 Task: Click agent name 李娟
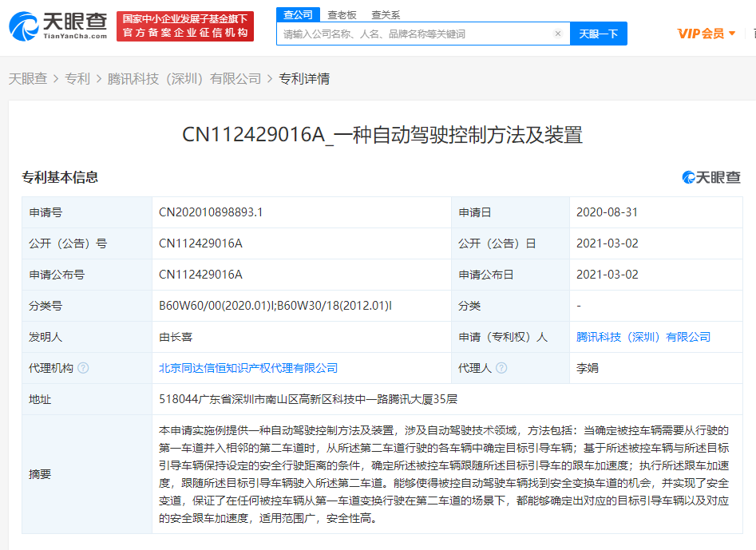click(588, 368)
